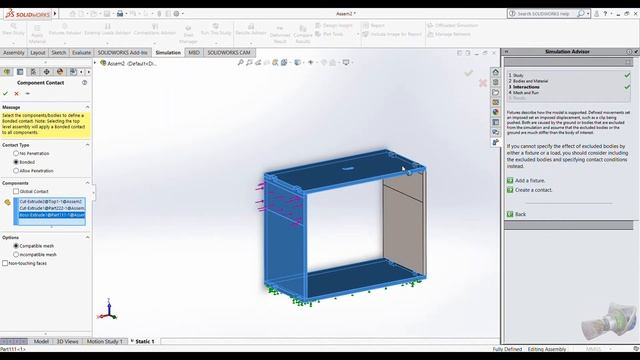Open 3D Views bottom tab
Image resolution: width=640 pixels, height=360 pixels.
pos(67,341)
